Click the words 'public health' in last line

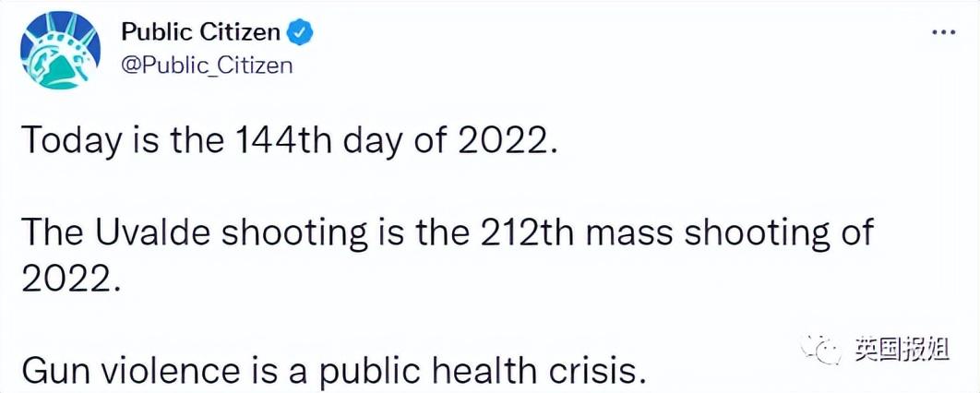pyautogui.click(x=445, y=373)
